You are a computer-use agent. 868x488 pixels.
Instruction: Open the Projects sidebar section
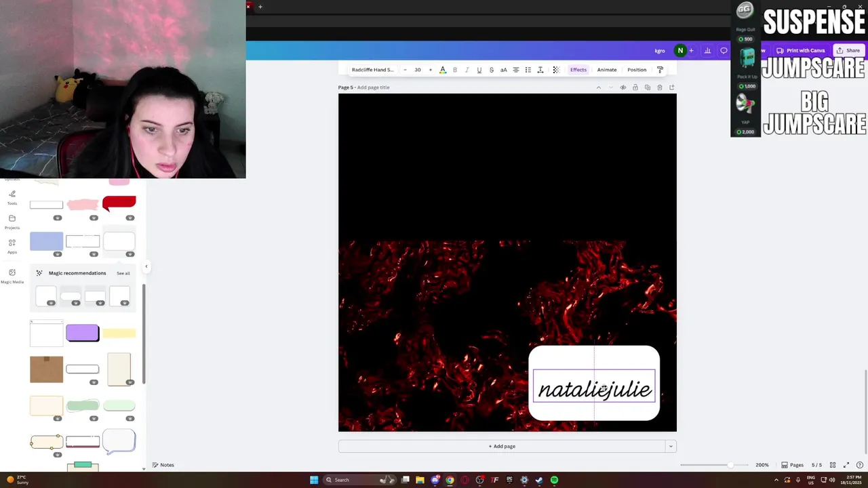pyautogui.click(x=12, y=222)
